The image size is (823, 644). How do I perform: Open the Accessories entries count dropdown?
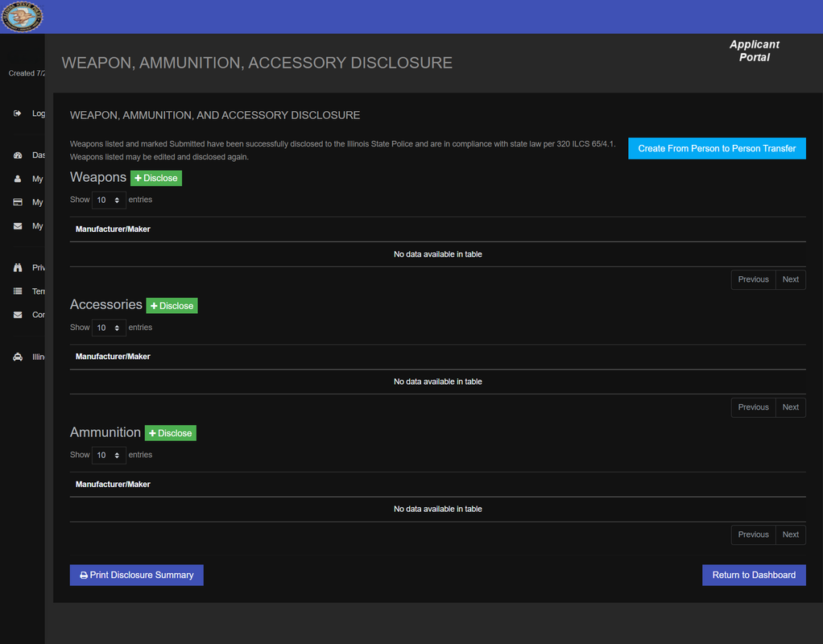pyautogui.click(x=109, y=328)
